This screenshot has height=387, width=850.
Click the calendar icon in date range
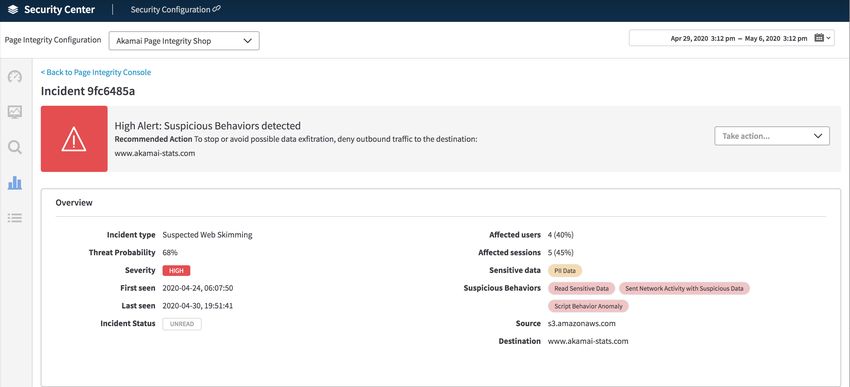(x=819, y=38)
